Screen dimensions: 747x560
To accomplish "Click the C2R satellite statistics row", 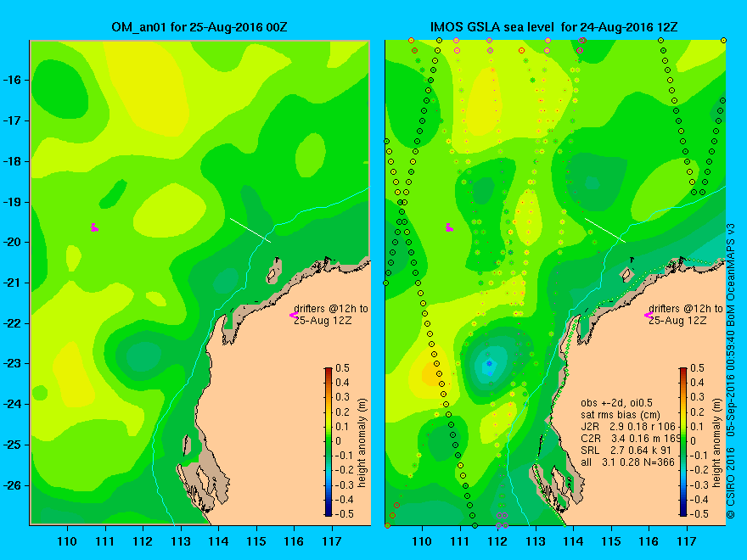I will [628, 438].
